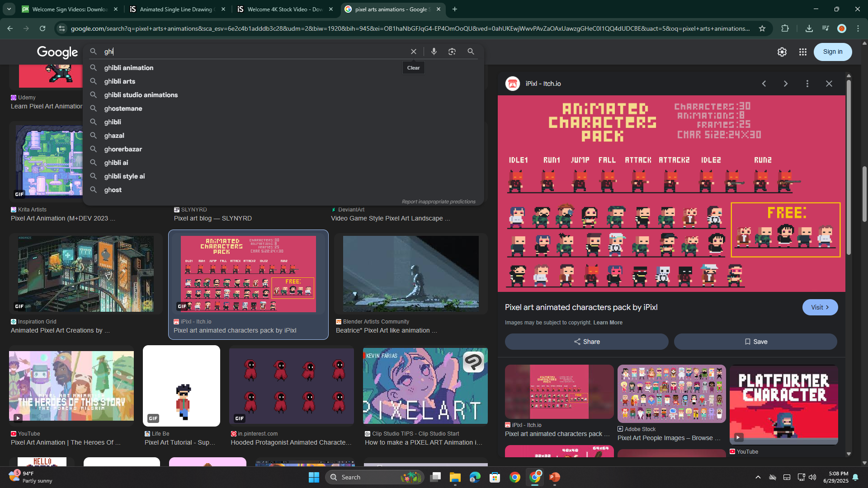Visit the iPixl Itch.io page
The image size is (868, 488).
[x=820, y=307]
